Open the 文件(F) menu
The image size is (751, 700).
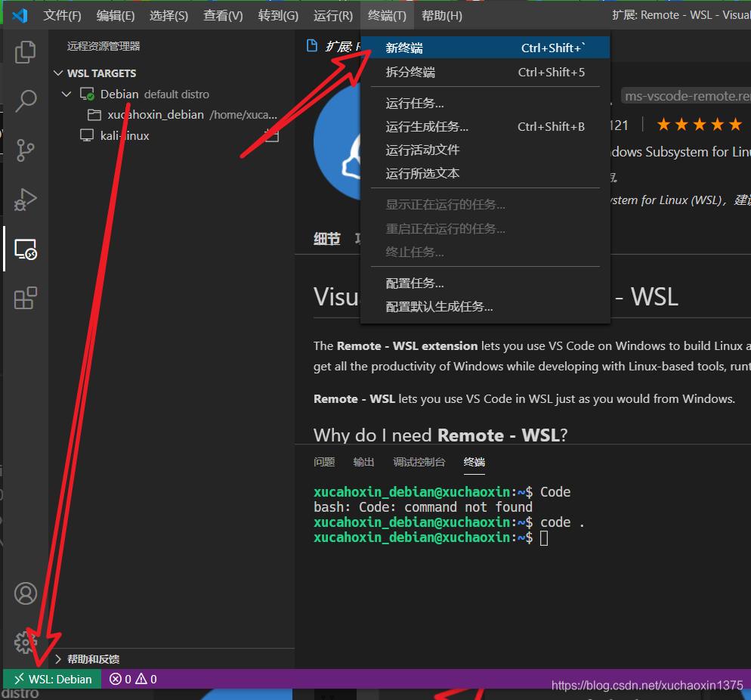(x=62, y=16)
